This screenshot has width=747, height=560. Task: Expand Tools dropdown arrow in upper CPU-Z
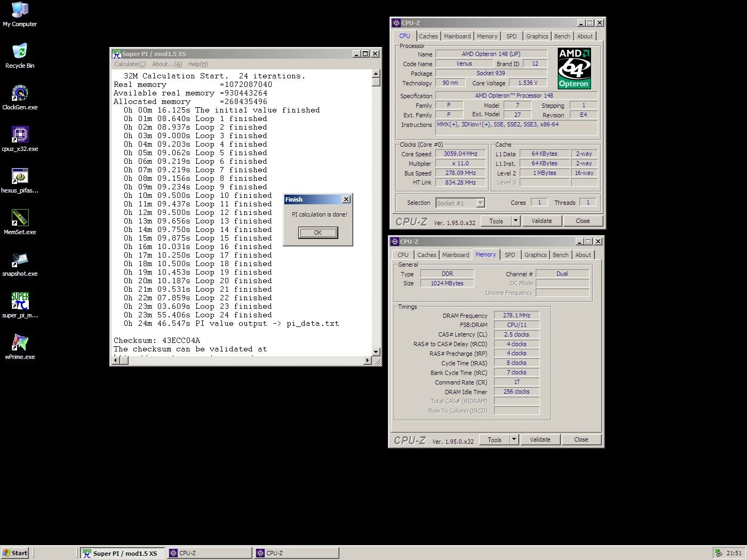515,221
